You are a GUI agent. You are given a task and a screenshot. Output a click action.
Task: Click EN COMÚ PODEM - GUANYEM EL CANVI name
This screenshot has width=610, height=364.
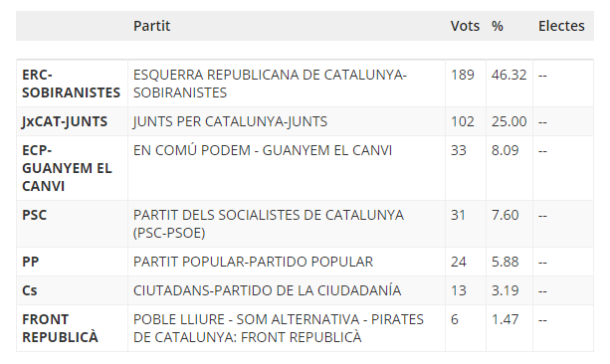pyautogui.click(x=263, y=150)
